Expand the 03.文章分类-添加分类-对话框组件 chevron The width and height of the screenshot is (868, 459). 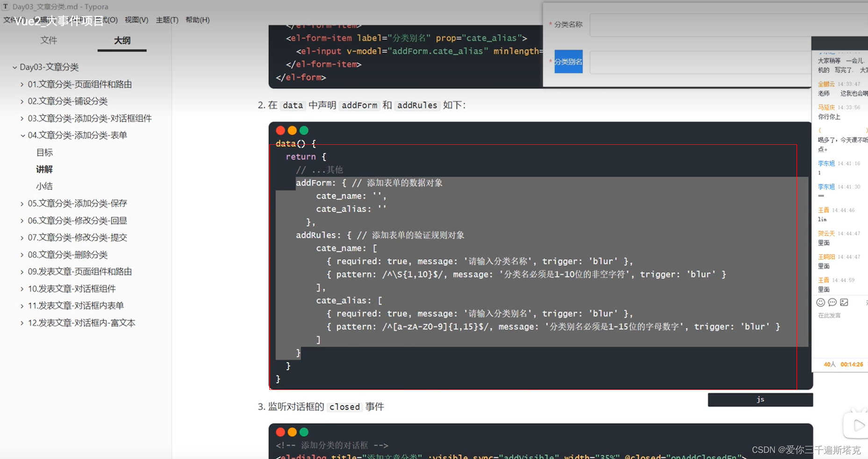coord(22,119)
